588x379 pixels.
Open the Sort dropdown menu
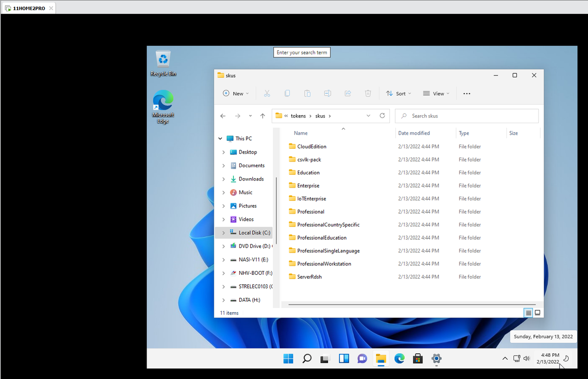point(399,93)
